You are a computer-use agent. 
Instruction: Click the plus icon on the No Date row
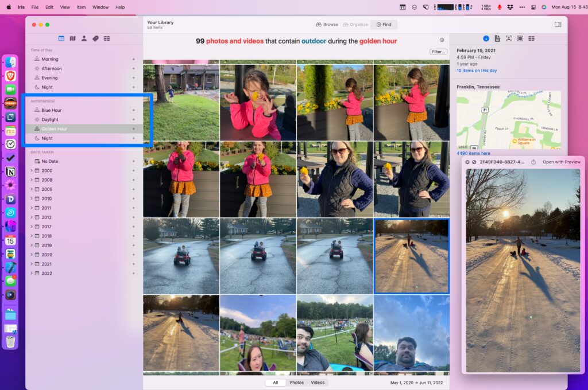tap(133, 161)
